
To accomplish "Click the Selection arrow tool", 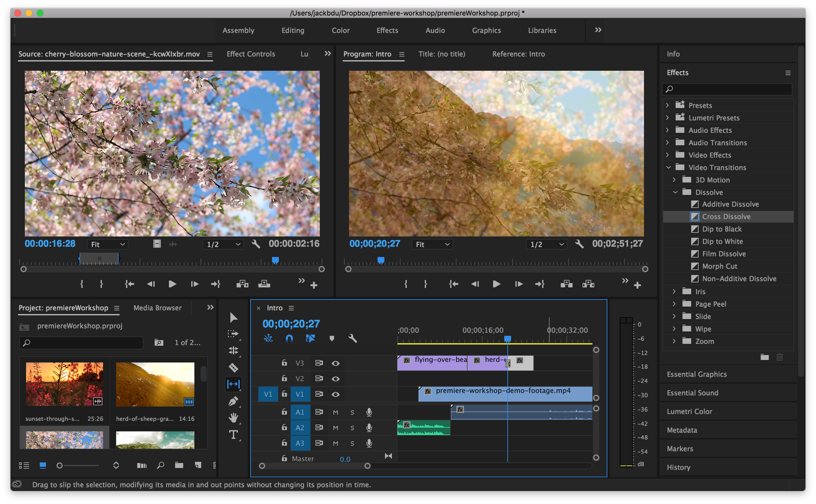I will click(x=233, y=317).
